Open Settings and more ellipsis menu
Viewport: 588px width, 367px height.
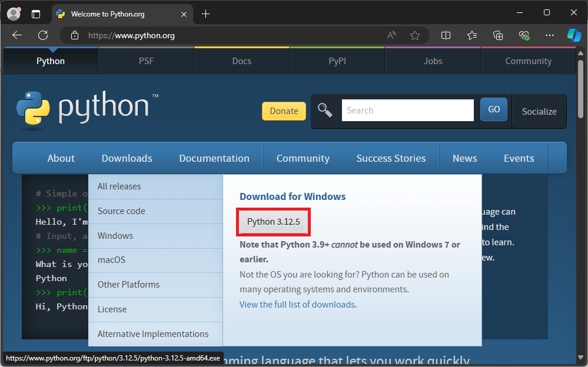[549, 35]
